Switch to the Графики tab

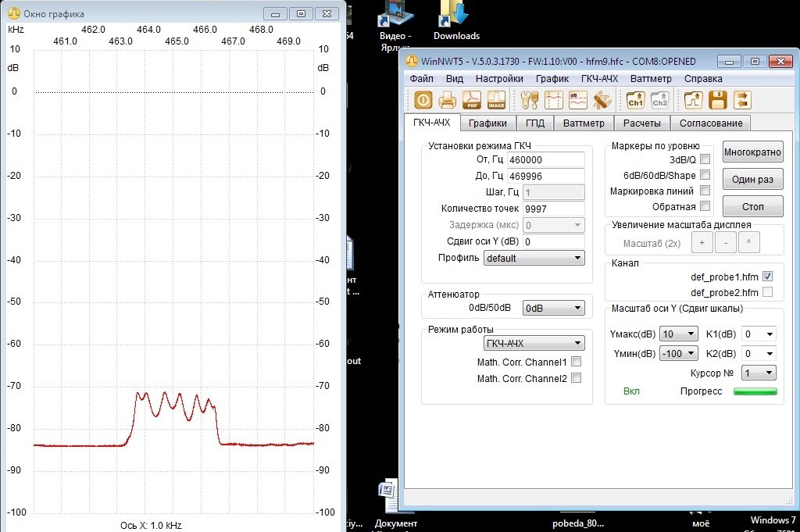click(x=487, y=123)
